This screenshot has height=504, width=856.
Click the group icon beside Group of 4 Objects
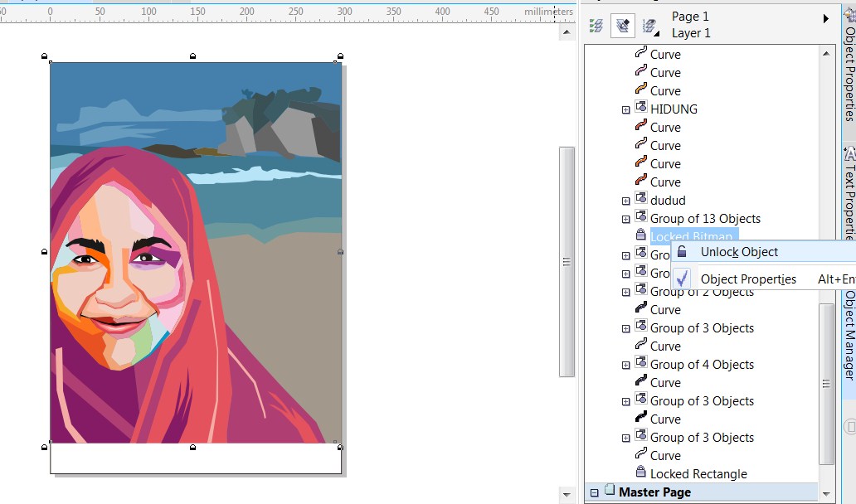(x=640, y=364)
